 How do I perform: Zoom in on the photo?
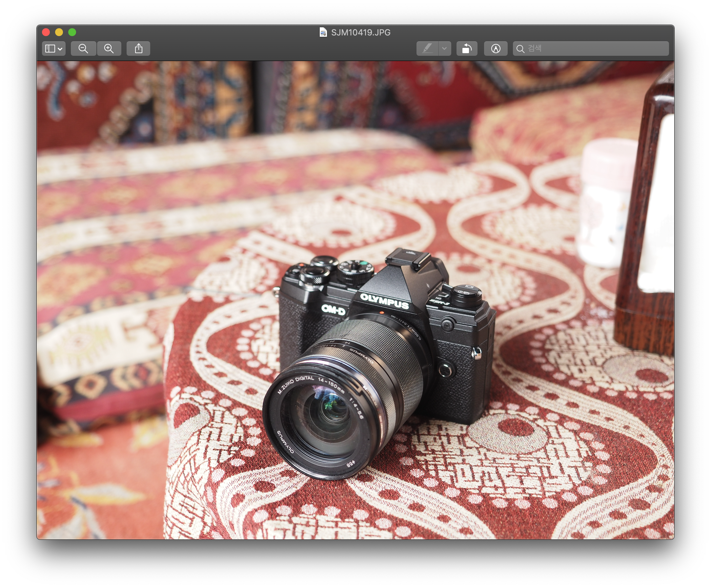pyautogui.click(x=109, y=49)
